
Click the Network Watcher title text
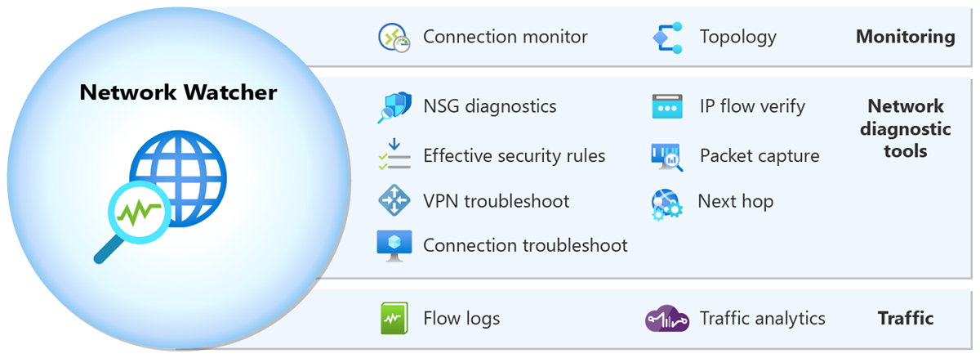coord(178,92)
